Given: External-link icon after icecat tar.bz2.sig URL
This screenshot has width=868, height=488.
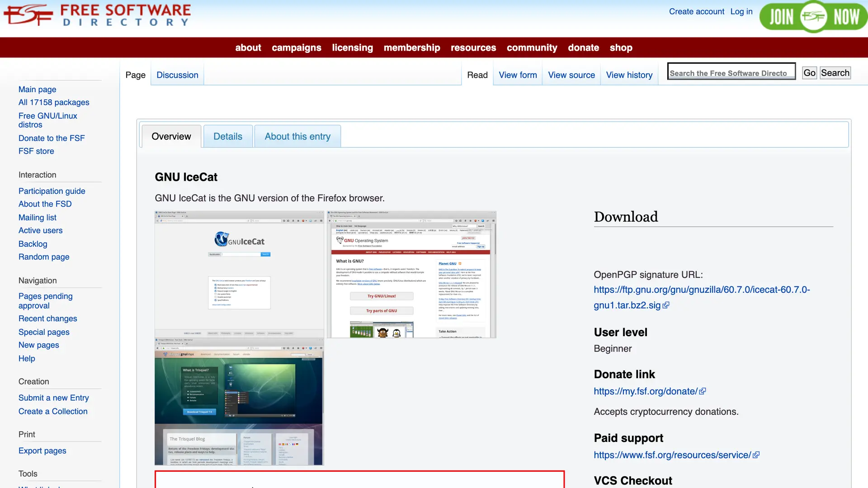Looking at the screenshot, I should tap(666, 306).
